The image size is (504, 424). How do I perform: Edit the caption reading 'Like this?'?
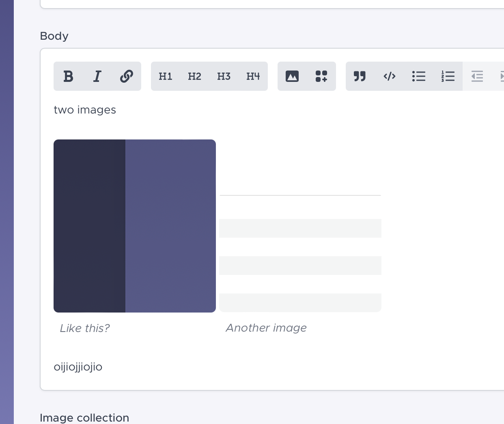click(x=84, y=328)
